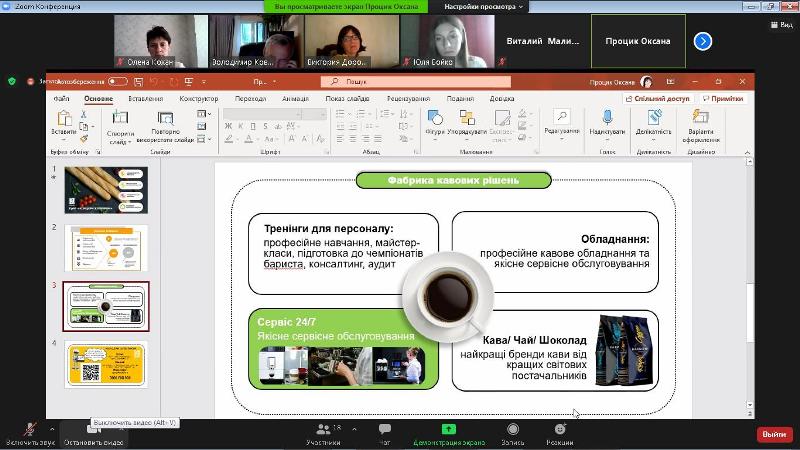Open the Анімація ribbon tab
The height and width of the screenshot is (450, 800).
[x=295, y=99]
